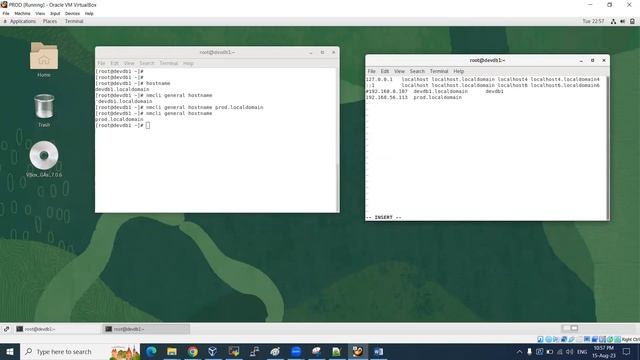Open the Terminal app menu in GNOME top bar
640x360 pixels.
[74, 21]
